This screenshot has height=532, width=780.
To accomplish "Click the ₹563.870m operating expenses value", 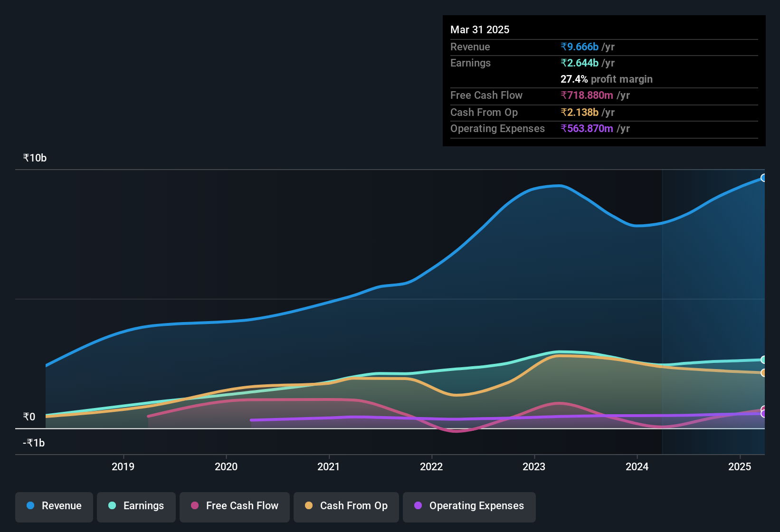I will pyautogui.click(x=587, y=128).
